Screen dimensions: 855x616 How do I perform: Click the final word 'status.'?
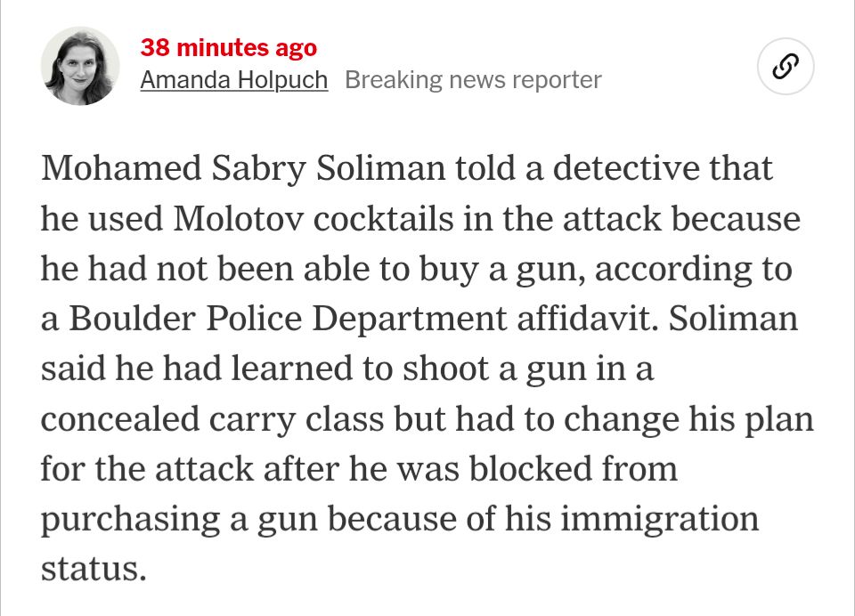(94, 570)
